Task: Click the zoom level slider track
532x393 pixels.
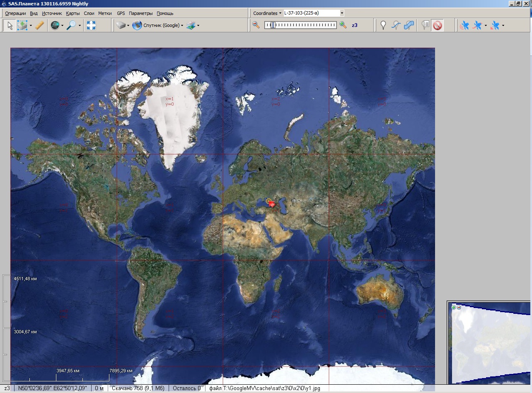Action: [x=300, y=25]
